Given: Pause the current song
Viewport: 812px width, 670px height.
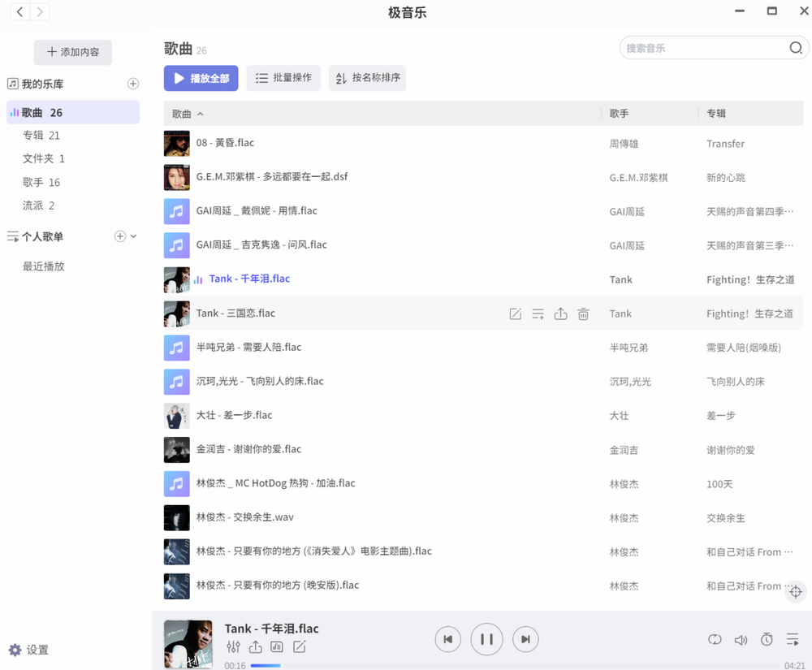Looking at the screenshot, I should (486, 640).
